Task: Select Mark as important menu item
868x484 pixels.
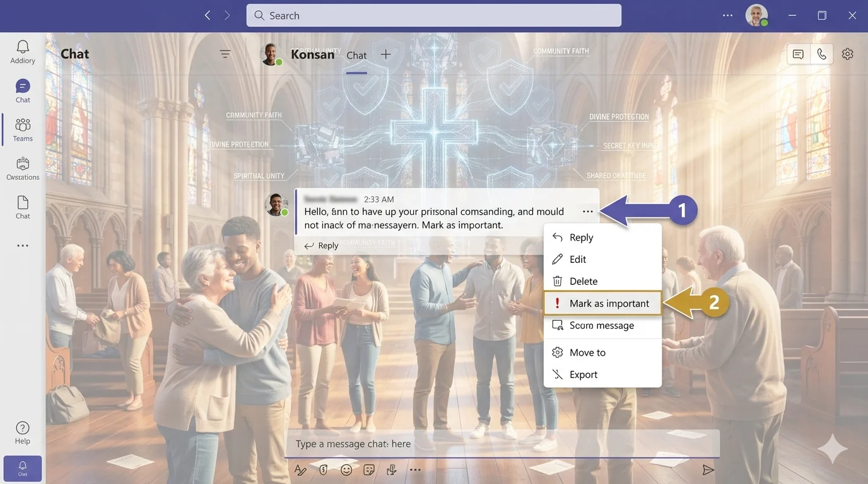Action: click(602, 303)
